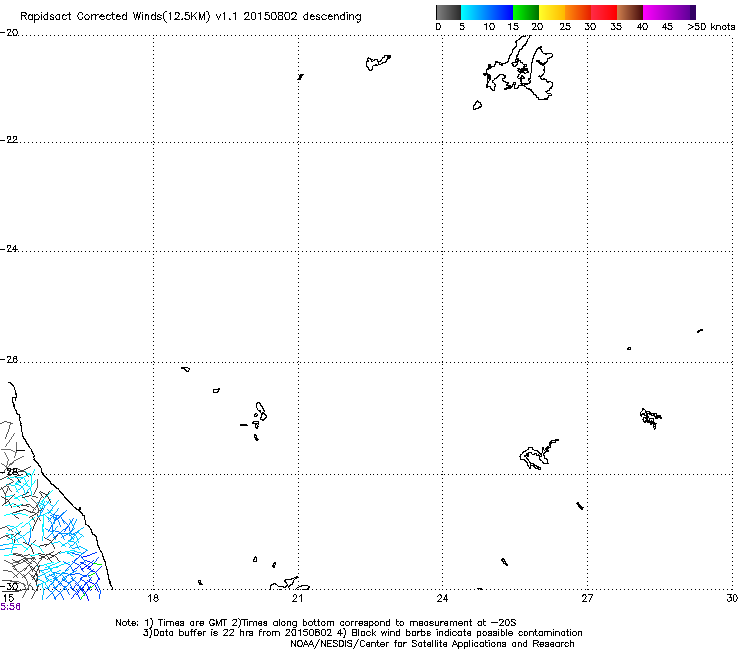740x650 pixels.
Task: Click the latitude label -24
Action: pyautogui.click(x=9, y=249)
